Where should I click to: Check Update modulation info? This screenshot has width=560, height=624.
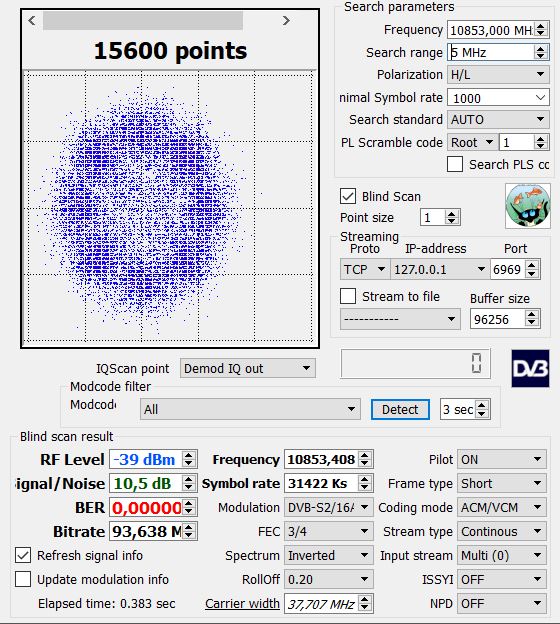click(x=23, y=579)
